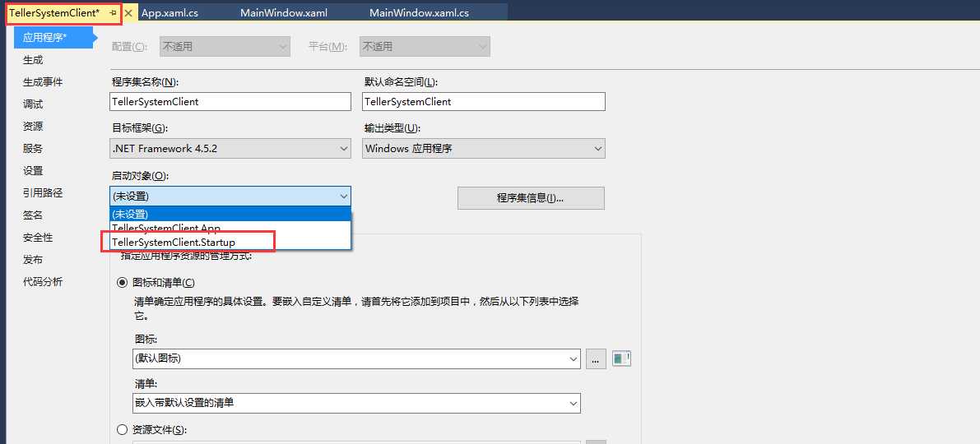Open the 生成 settings page
The height and width of the screenshot is (444, 980).
33,60
